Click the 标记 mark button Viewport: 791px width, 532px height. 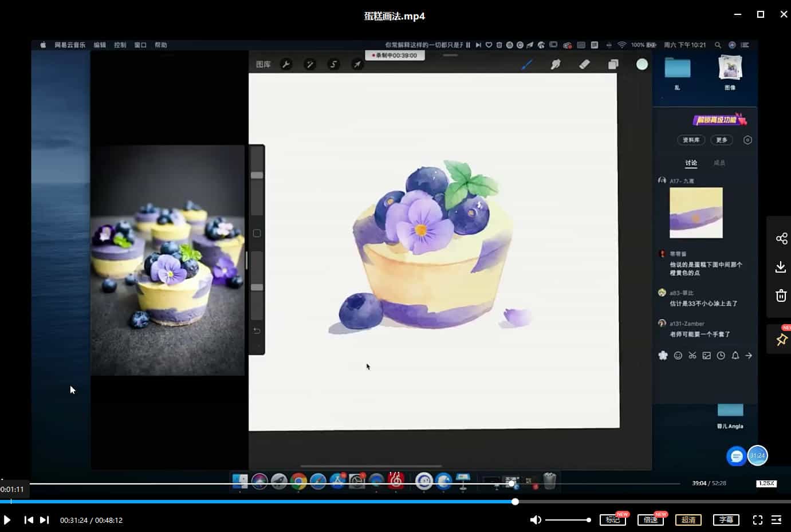tap(612, 520)
